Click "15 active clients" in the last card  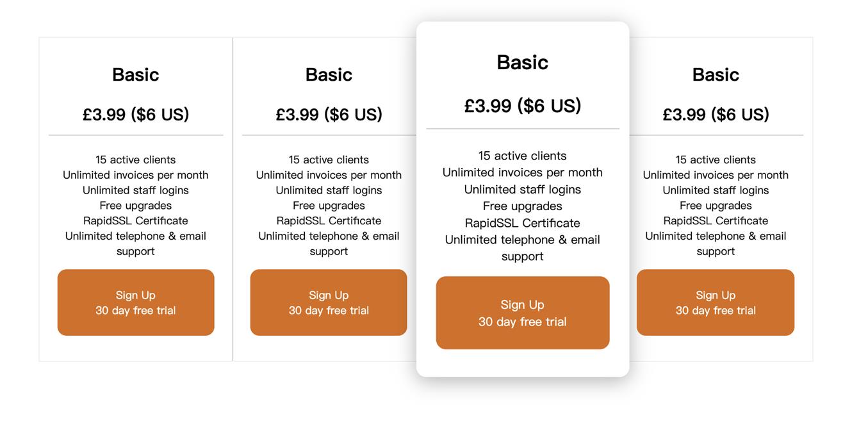coord(716,160)
